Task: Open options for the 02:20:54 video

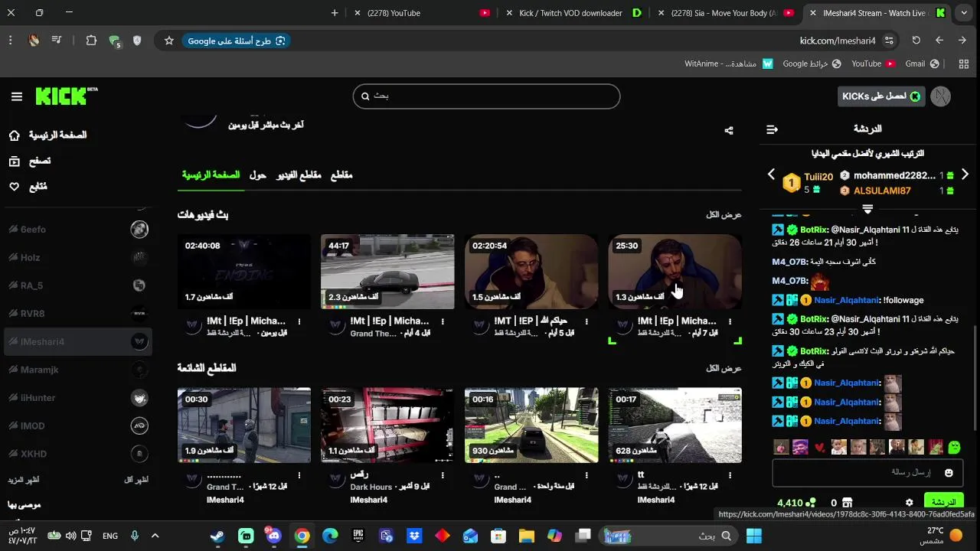Action: pos(586,322)
